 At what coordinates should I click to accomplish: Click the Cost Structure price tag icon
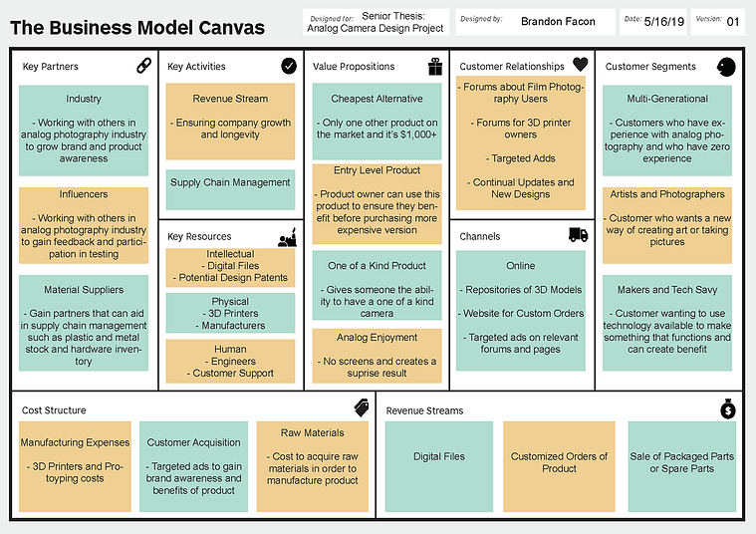(x=362, y=407)
